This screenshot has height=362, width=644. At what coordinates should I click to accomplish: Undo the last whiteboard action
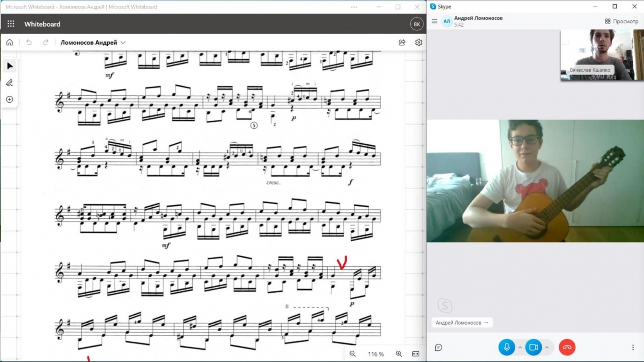point(29,43)
